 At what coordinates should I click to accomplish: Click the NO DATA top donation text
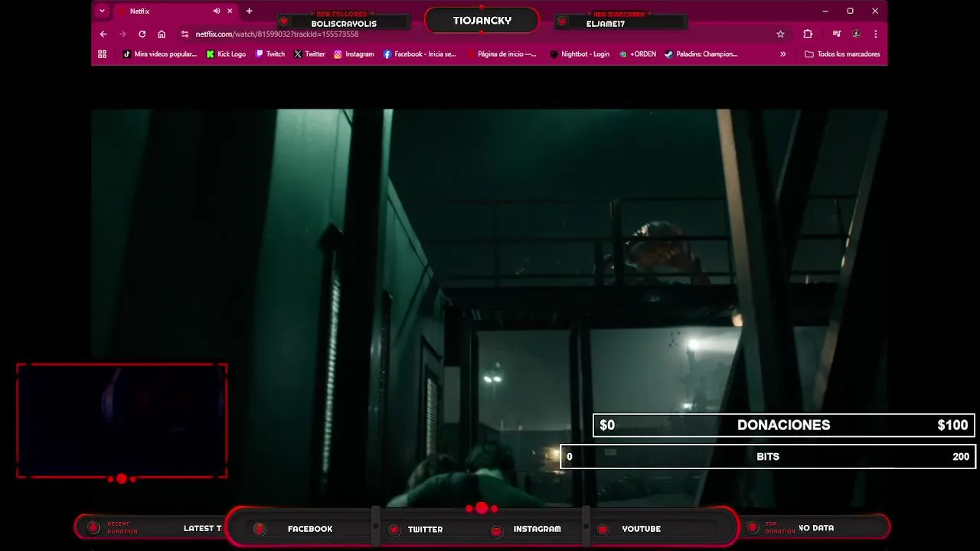[x=816, y=528]
